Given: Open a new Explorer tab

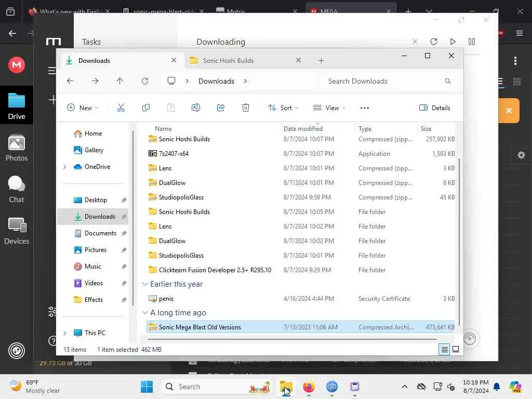Looking at the screenshot, I should tap(321, 61).
